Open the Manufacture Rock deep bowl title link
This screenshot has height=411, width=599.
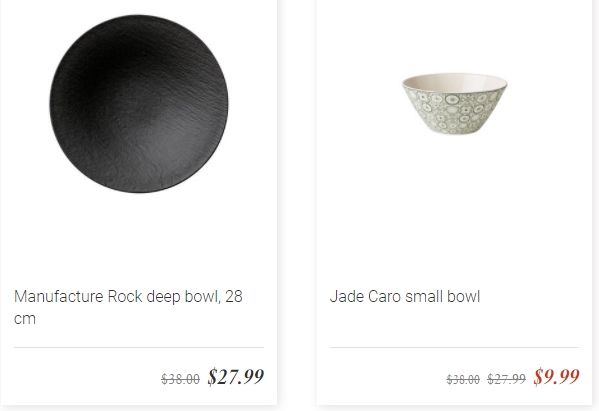point(128,307)
